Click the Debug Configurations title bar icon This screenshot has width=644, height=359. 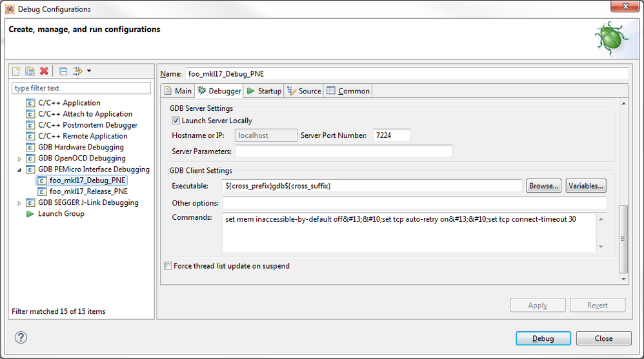click(10, 9)
